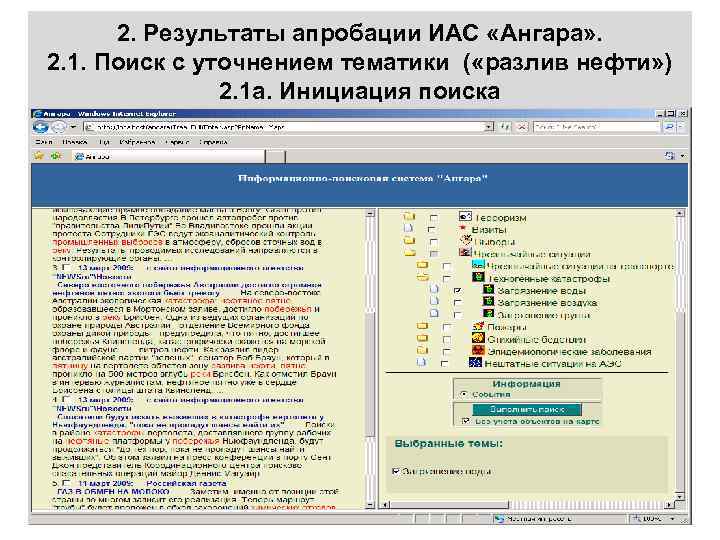The width and height of the screenshot is (720, 540).
Task: Open the Сервис menu
Action: [x=177, y=142]
